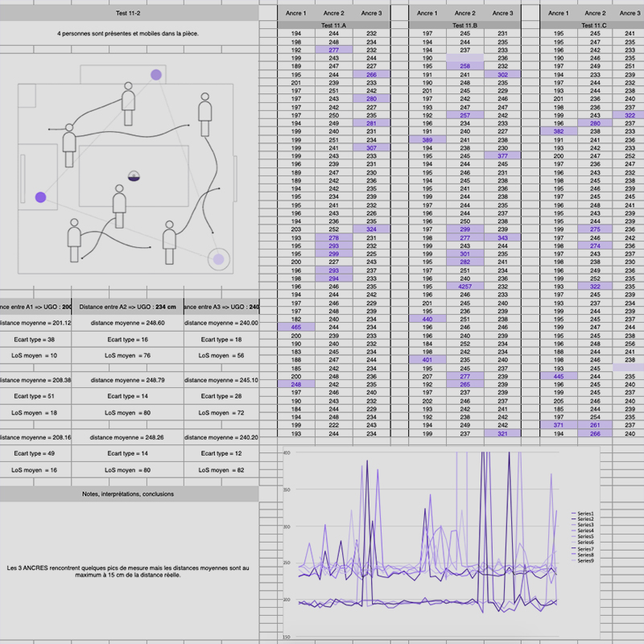Select the "LoS moyen = 72" cell
644x644 pixels.
click(x=221, y=412)
